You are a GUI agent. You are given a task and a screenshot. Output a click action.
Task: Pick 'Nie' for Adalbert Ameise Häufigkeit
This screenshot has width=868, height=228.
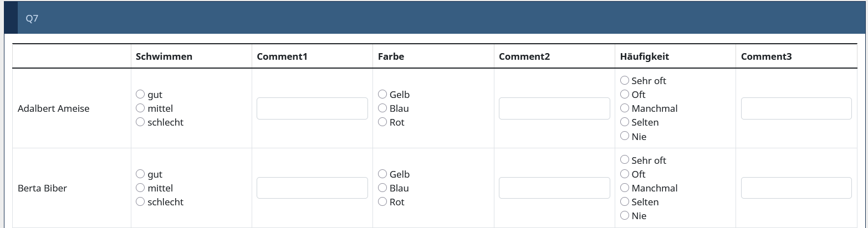625,136
